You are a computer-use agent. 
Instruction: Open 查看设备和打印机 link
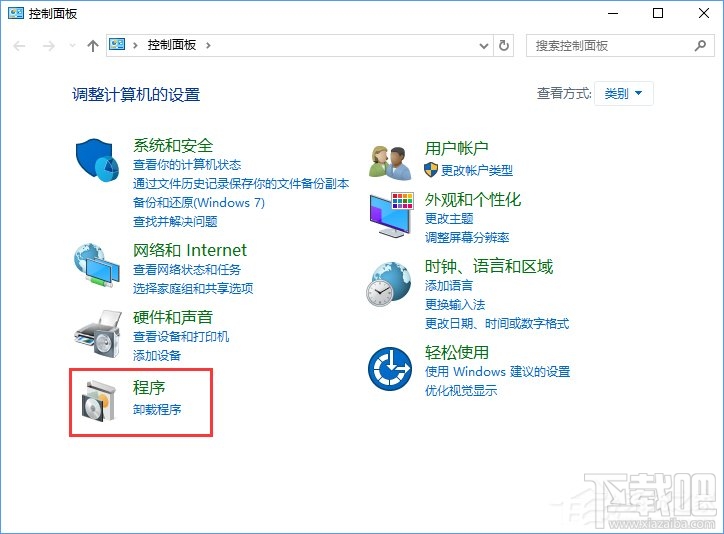click(181, 336)
